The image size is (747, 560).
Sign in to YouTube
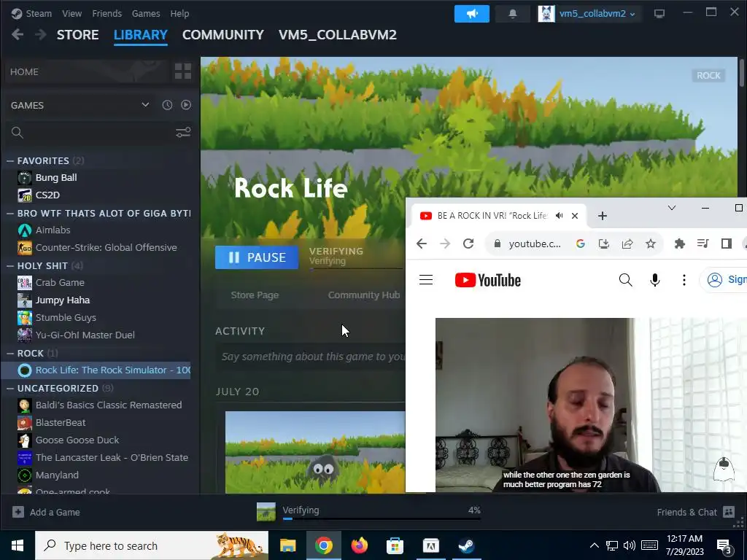tap(724, 279)
